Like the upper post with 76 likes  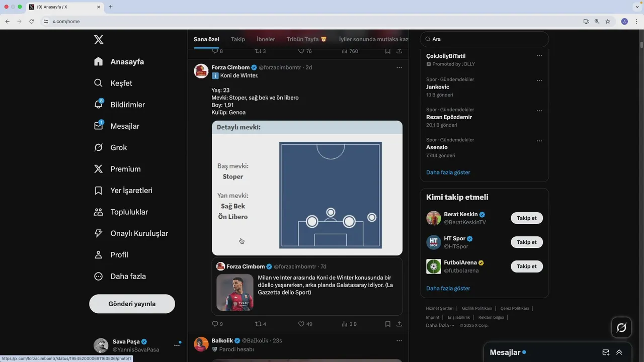point(305,51)
